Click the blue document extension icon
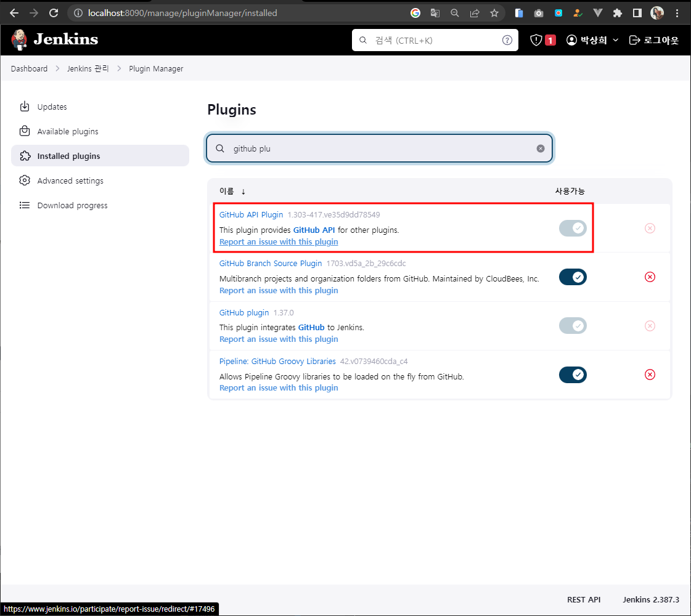Image resolution: width=691 pixels, height=616 pixels. click(518, 13)
